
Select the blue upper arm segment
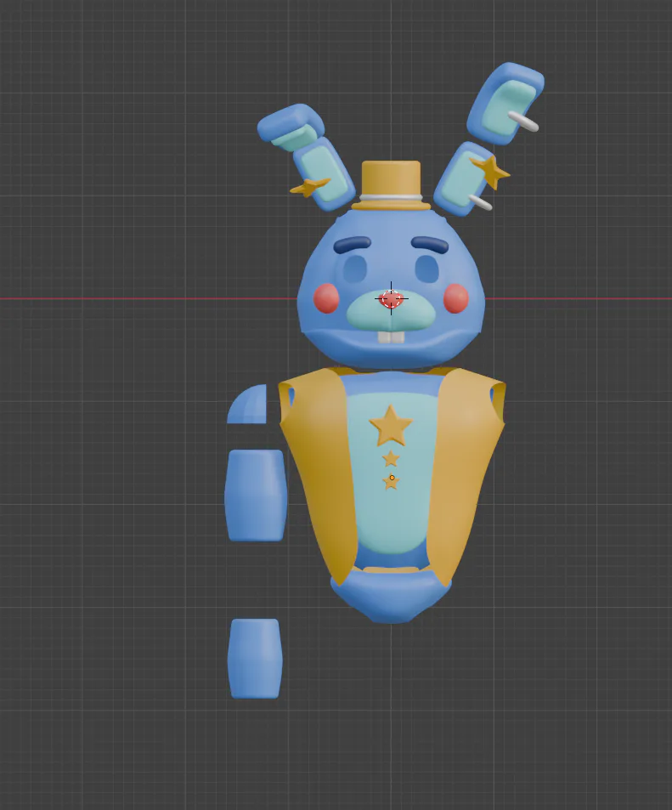pyautogui.click(x=255, y=496)
